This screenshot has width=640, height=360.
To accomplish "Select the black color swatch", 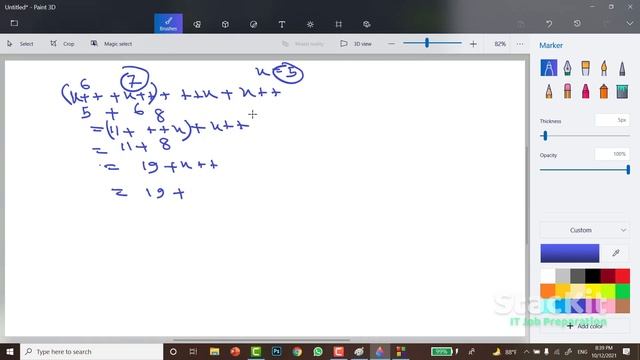I will pyautogui.click(x=593, y=276).
